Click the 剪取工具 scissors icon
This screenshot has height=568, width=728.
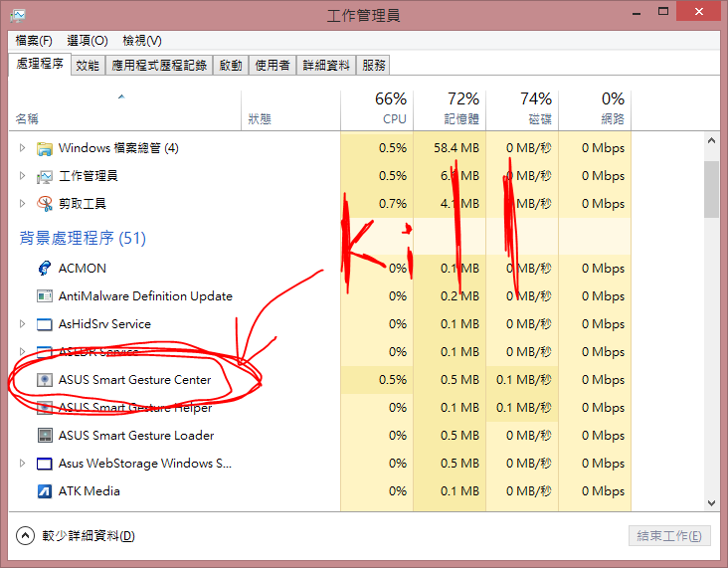45,204
